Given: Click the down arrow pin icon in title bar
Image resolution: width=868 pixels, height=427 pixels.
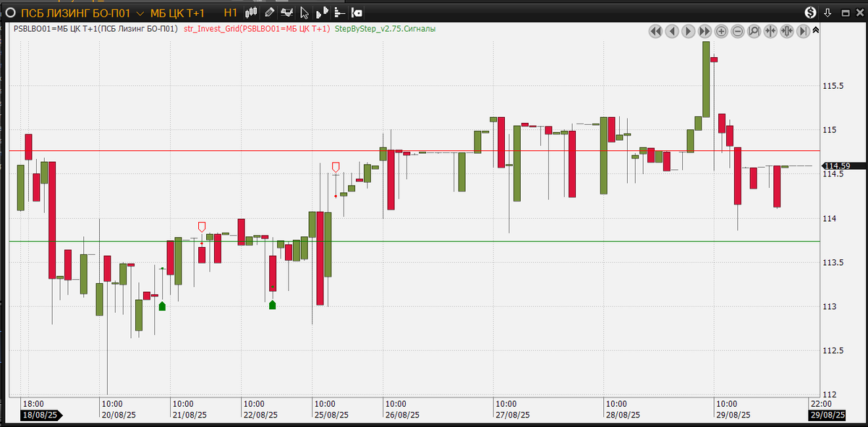Looking at the screenshot, I should 827,12.
